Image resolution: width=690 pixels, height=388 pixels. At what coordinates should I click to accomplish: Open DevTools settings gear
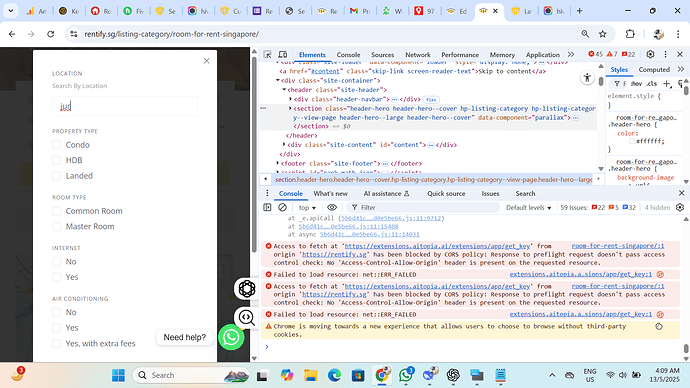(650, 54)
